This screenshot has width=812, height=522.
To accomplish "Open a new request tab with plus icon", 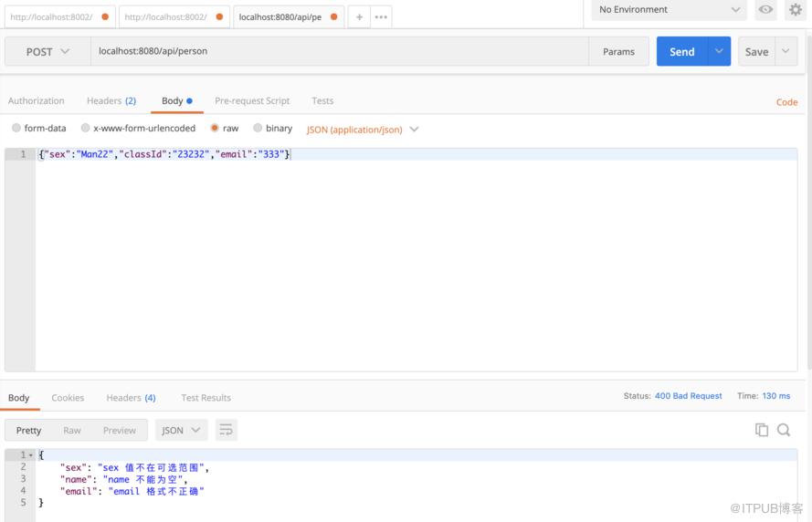I will click(x=359, y=17).
